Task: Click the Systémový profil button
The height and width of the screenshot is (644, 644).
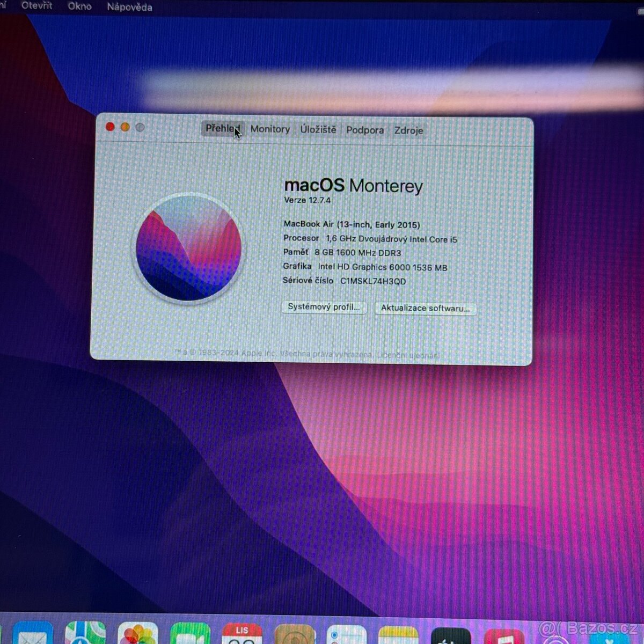Action: pos(324,308)
